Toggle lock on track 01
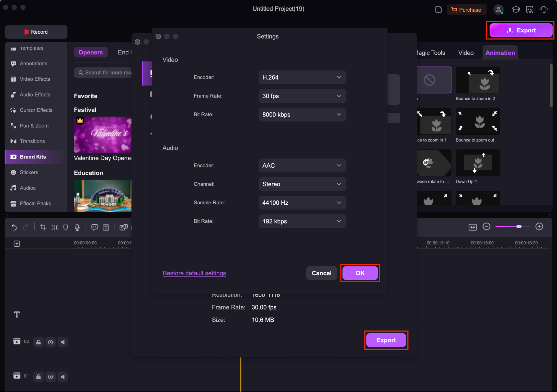557x392 pixels. point(38,377)
